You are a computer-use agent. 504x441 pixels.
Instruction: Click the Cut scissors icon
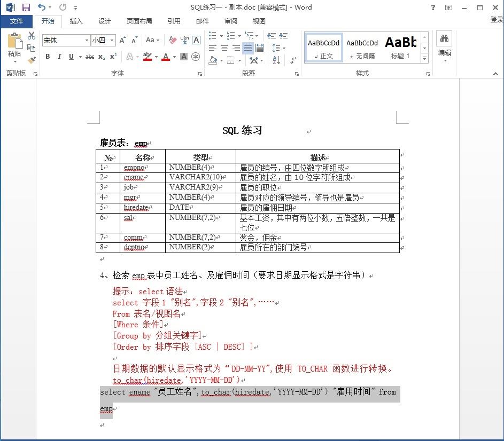tap(31, 36)
